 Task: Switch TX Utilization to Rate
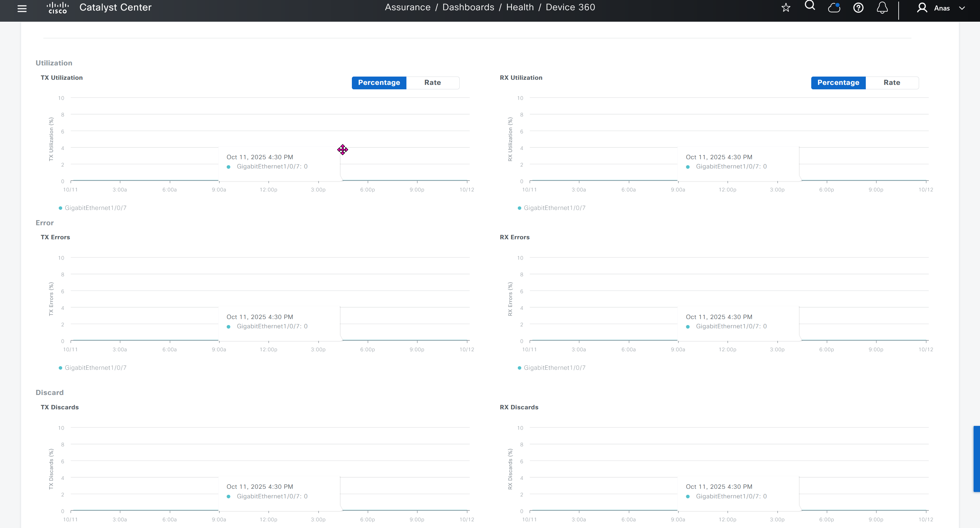click(x=433, y=83)
